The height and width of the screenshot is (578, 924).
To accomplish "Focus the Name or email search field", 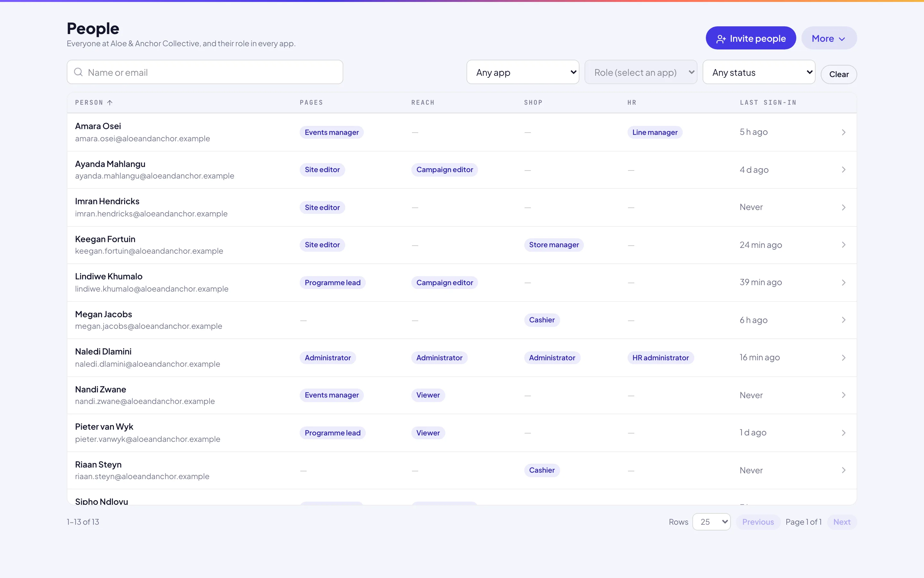I will coord(205,72).
